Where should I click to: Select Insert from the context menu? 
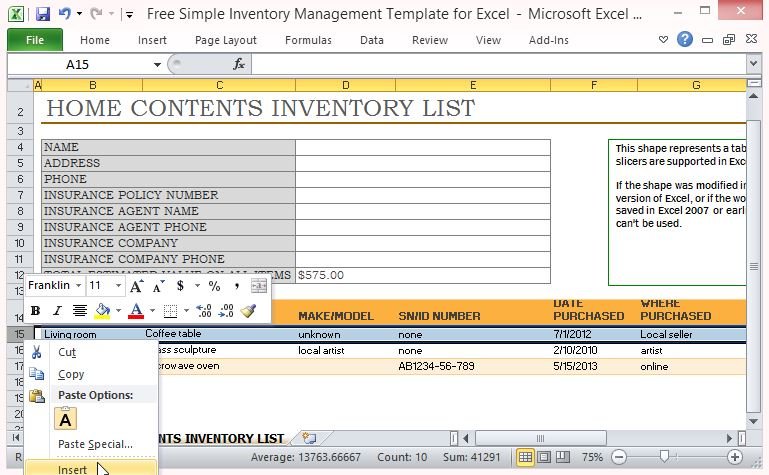72,469
